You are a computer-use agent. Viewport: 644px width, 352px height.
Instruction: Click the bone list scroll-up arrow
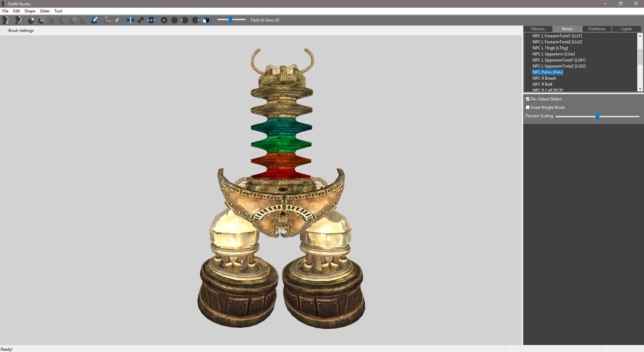[640, 36]
